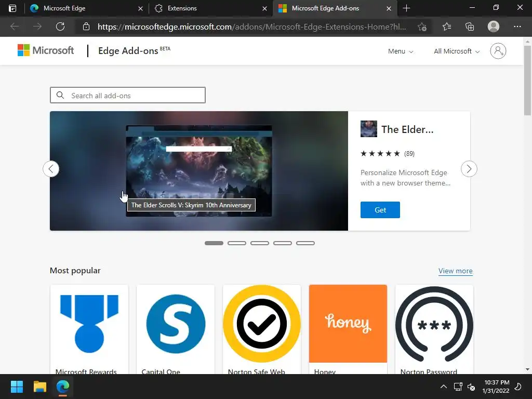Click the browser Forward arrow
Viewport: 532px width, 399px height.
click(x=37, y=26)
